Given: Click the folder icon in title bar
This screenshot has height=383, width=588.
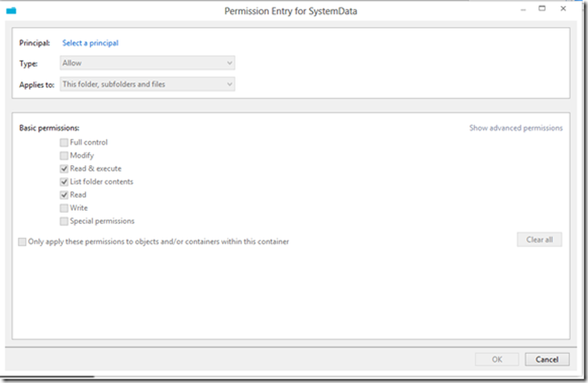Looking at the screenshot, I should (x=11, y=10).
